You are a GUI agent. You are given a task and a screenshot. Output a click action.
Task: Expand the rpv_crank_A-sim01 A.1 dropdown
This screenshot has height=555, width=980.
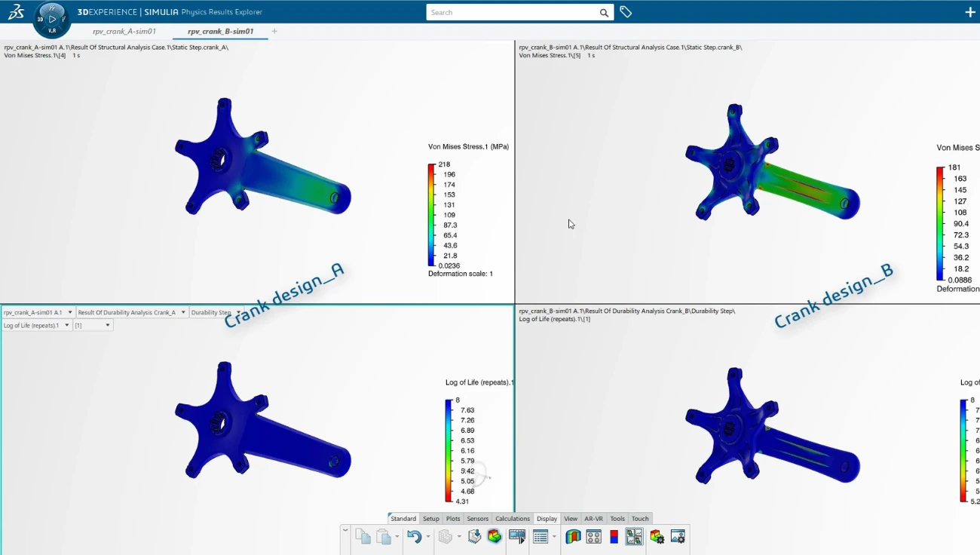point(38,312)
